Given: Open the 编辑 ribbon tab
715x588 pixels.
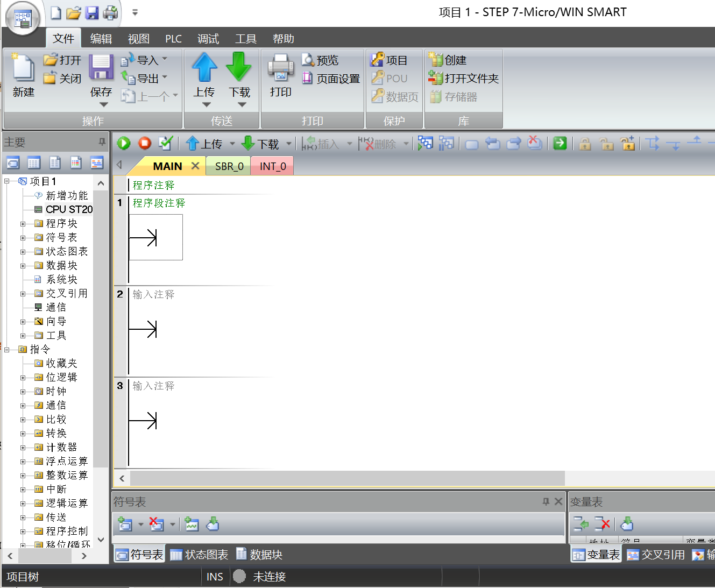Looking at the screenshot, I should [101, 39].
